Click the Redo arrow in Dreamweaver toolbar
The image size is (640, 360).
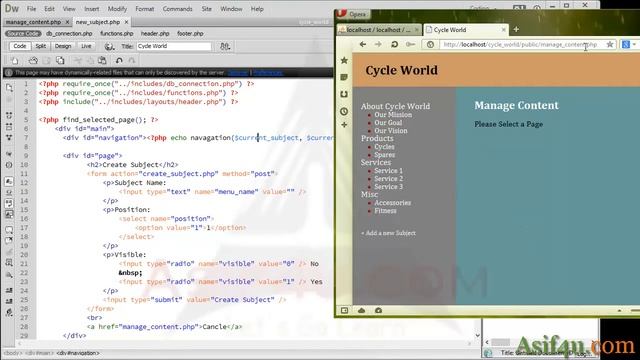click(x=132, y=60)
